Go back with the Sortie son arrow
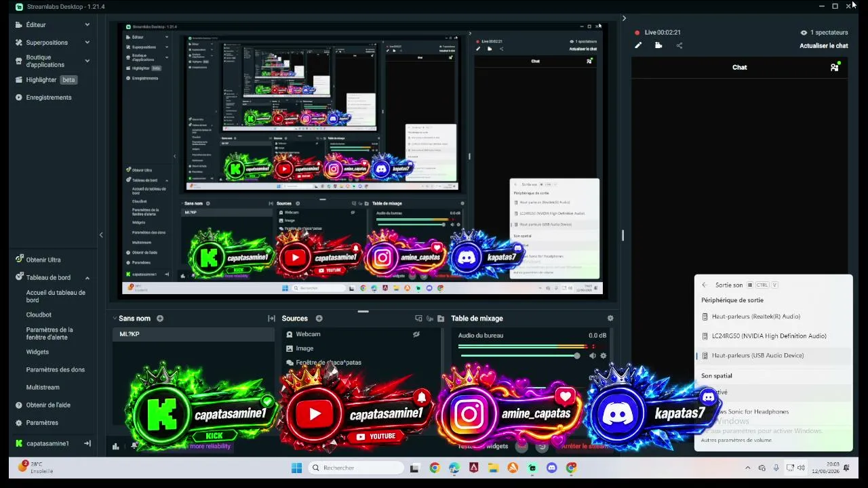Image resolution: width=868 pixels, height=488 pixels. pyautogui.click(x=705, y=285)
